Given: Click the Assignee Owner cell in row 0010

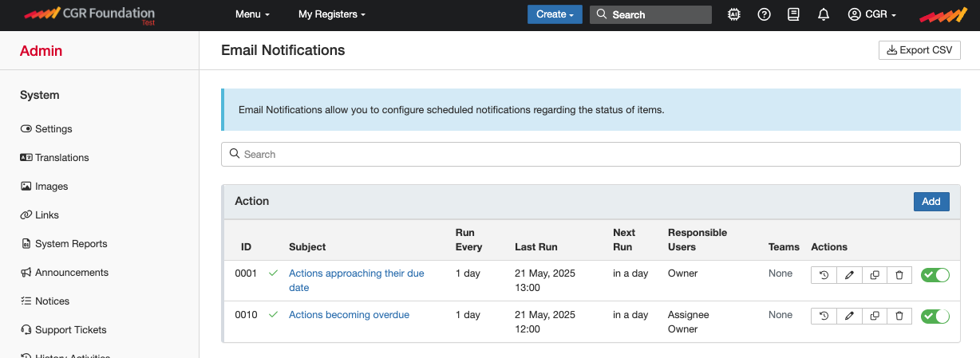Looking at the screenshot, I should [x=689, y=322].
